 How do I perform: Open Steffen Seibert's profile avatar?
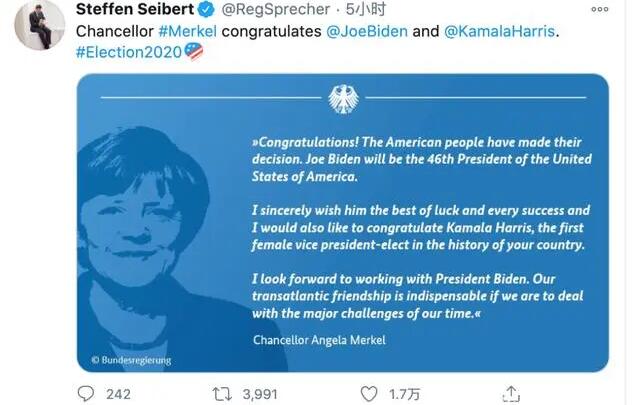pos(39,24)
